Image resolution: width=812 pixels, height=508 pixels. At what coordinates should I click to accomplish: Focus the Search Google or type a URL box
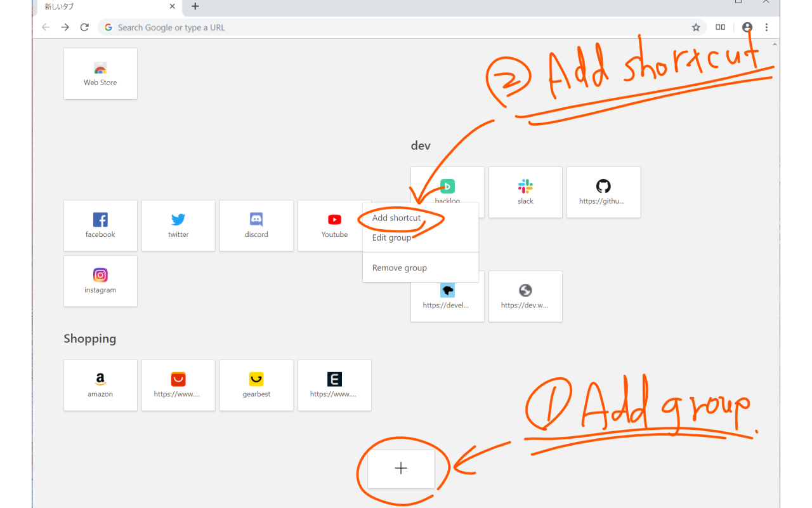pyautogui.click(x=402, y=27)
